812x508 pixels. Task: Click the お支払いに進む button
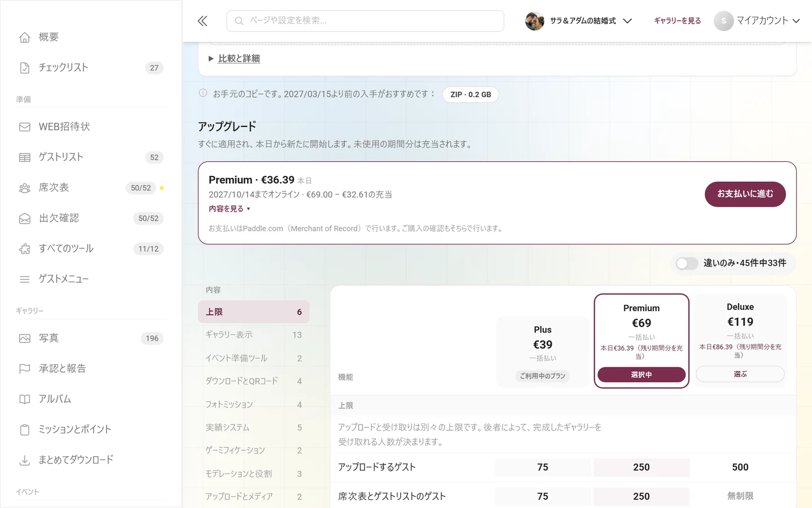[x=745, y=194]
